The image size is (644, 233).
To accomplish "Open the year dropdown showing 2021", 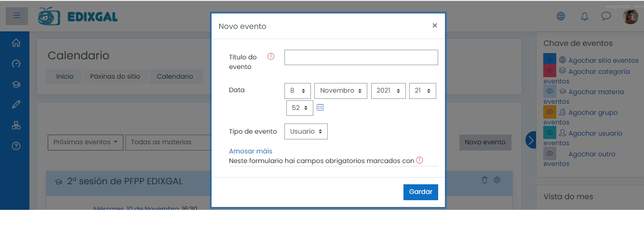I will click(x=388, y=91).
